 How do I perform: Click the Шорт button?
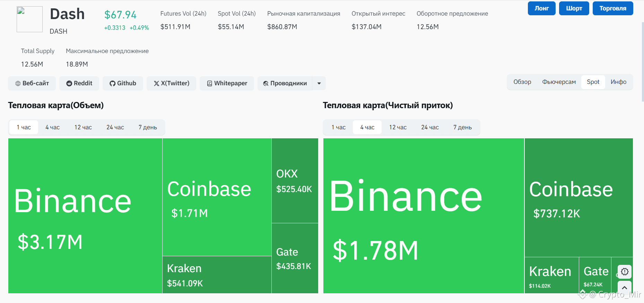click(574, 8)
